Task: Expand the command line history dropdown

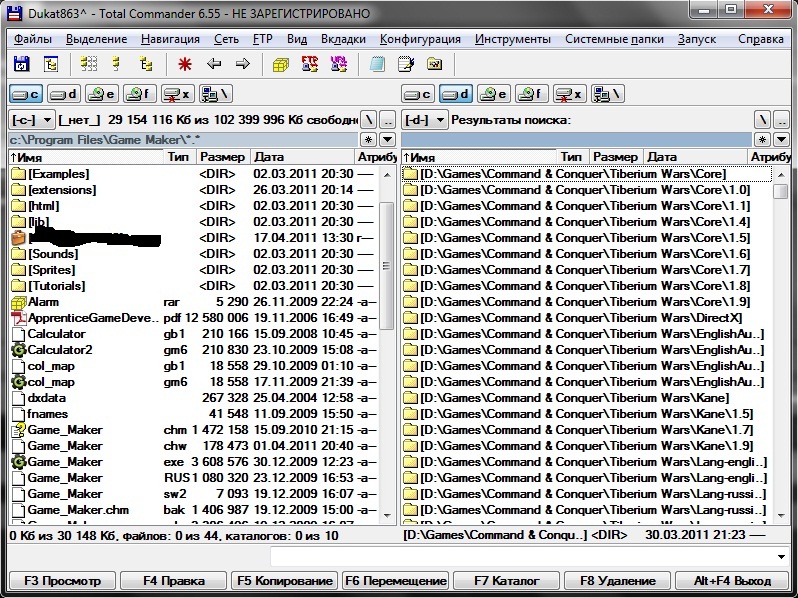Action: click(781, 557)
